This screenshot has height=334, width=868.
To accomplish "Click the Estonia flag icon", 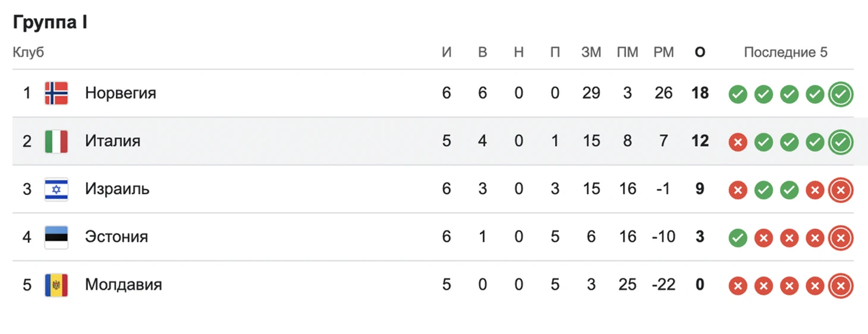I will pyautogui.click(x=56, y=237).
